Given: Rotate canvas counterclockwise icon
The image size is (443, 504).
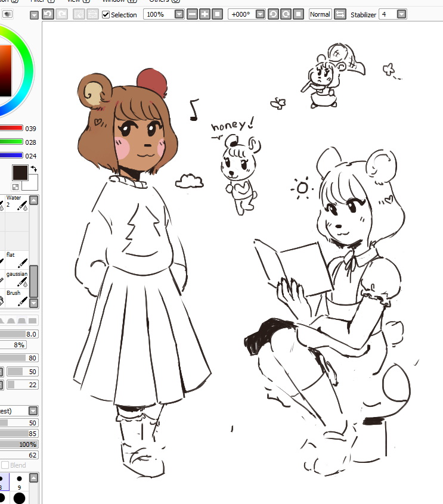Looking at the screenshot, I should point(273,14).
